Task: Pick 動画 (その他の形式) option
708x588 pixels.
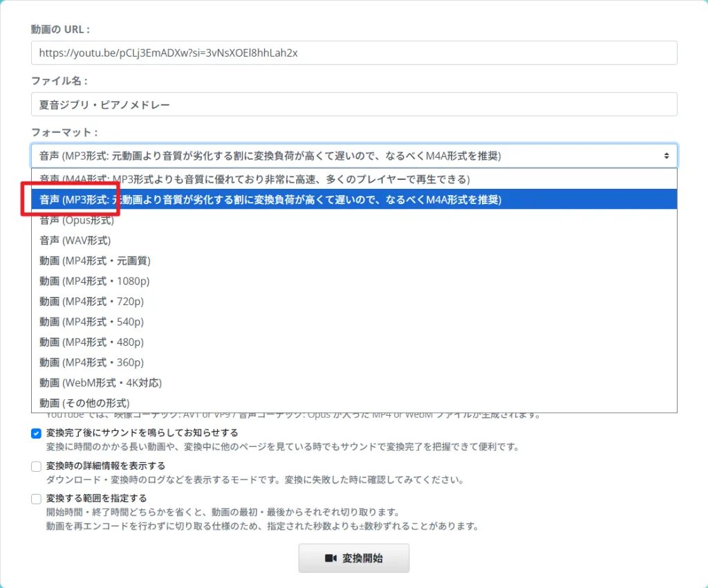Action: tap(354, 403)
